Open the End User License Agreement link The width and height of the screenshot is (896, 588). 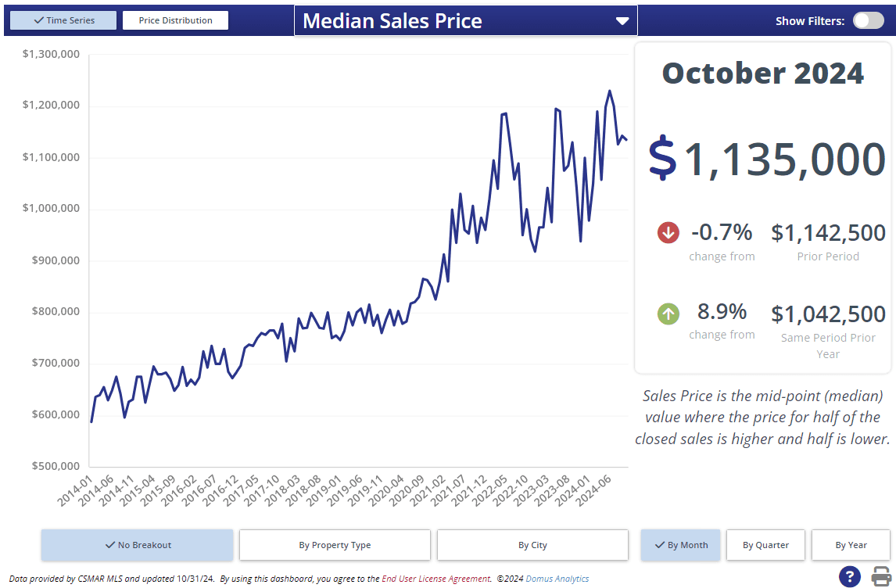click(436, 579)
